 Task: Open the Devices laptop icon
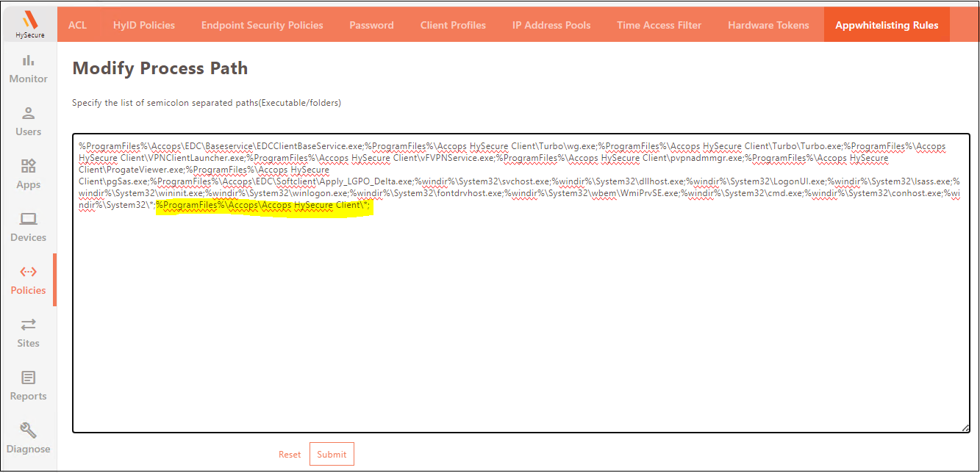point(29,219)
